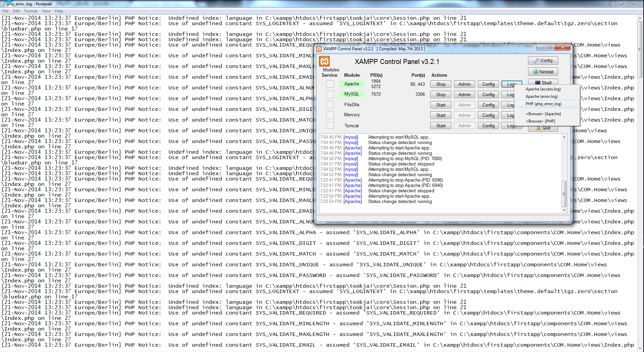Screen dimensions: 644x352
Task: Click the XAMPP title bar icon
Action: tap(319, 49)
